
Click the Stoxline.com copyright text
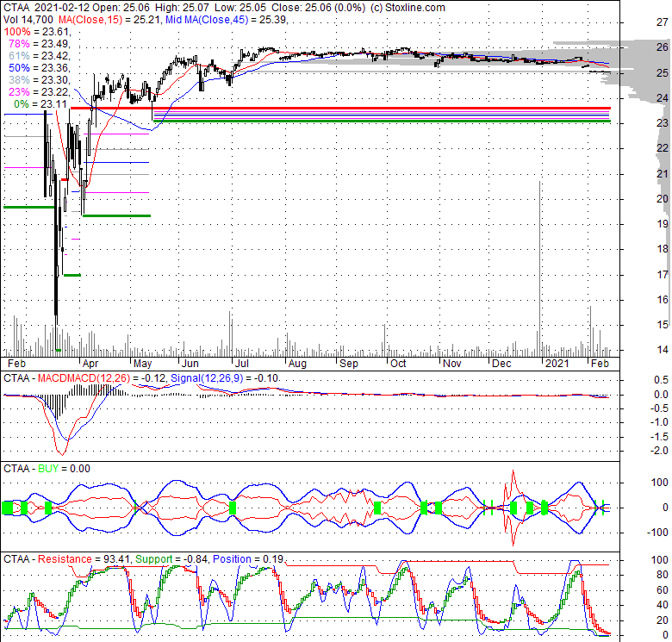pos(408,8)
